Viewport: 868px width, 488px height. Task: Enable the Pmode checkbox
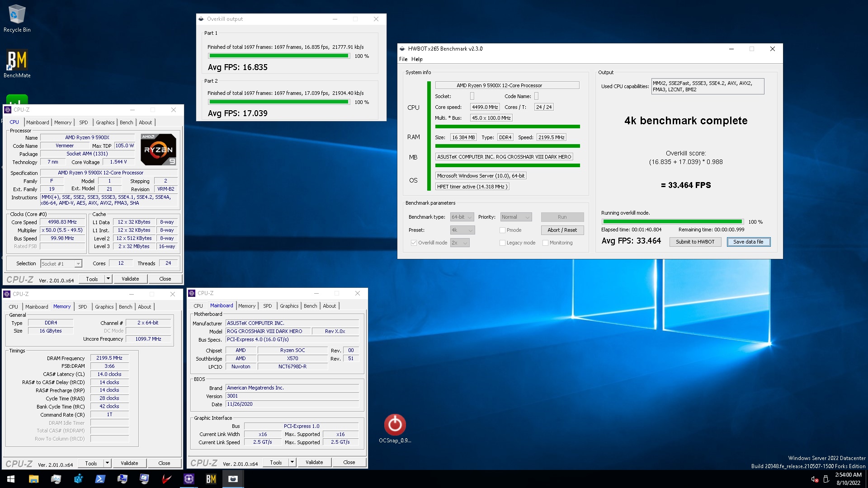(x=502, y=230)
